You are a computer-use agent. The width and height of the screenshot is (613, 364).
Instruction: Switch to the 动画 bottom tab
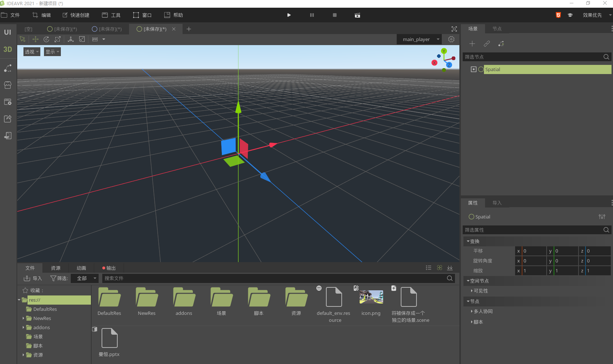pyautogui.click(x=81, y=268)
